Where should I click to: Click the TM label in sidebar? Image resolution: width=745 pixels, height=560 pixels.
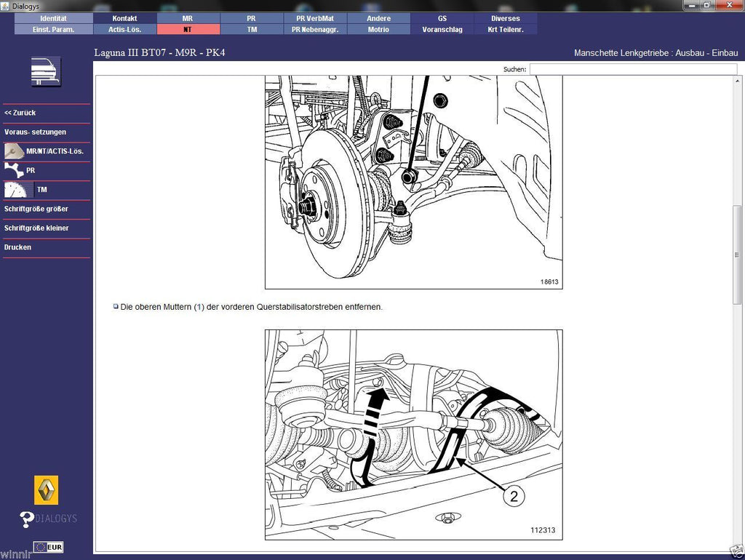pos(41,190)
